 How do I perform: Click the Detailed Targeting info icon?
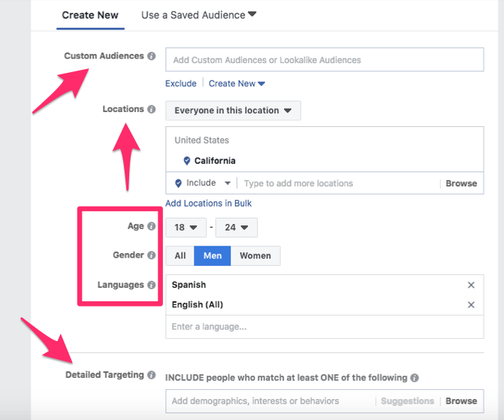pyautogui.click(x=152, y=375)
